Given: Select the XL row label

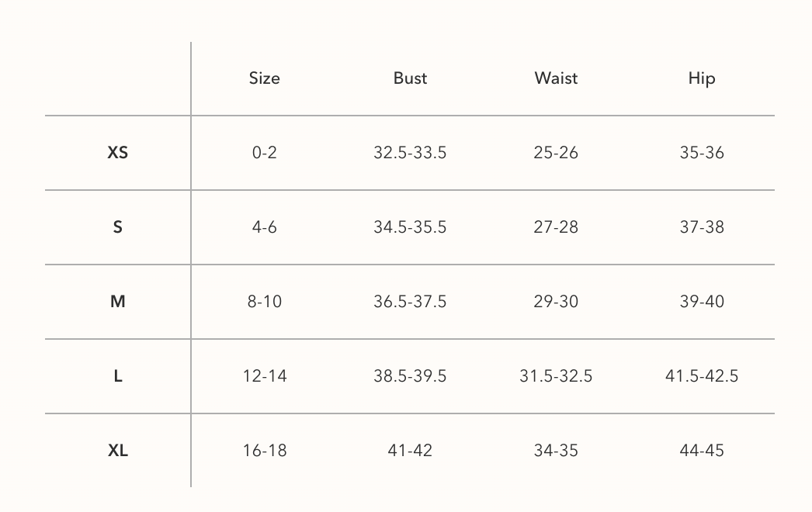Looking at the screenshot, I should (118, 451).
